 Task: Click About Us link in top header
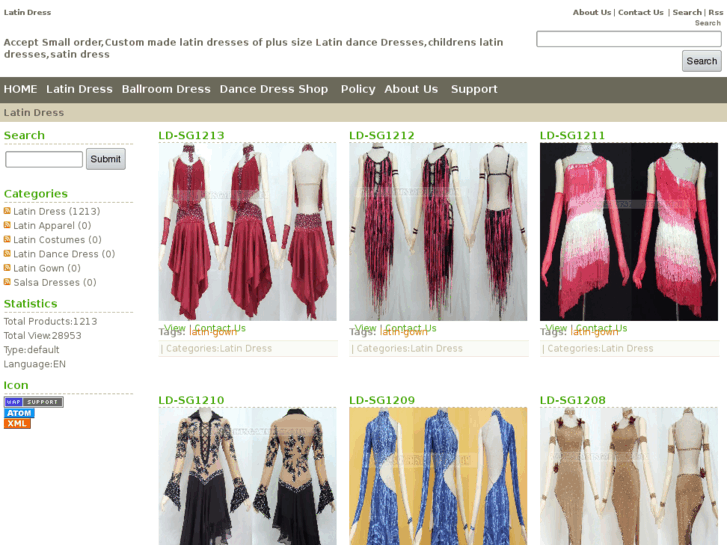pos(592,13)
